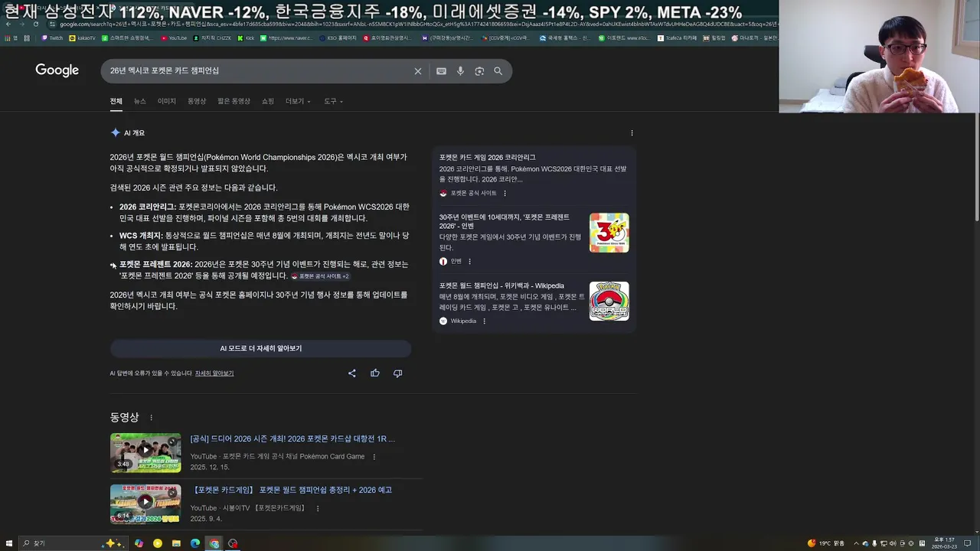Viewport: 980px width, 551px height.
Task: Open 동영상 section options menu
Action: click(x=151, y=418)
